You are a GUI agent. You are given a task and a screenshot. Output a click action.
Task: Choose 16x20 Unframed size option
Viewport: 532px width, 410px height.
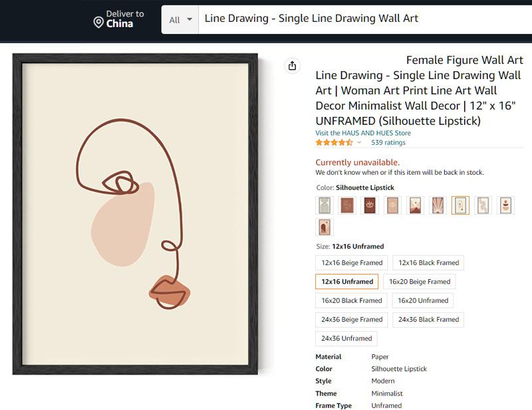point(423,300)
